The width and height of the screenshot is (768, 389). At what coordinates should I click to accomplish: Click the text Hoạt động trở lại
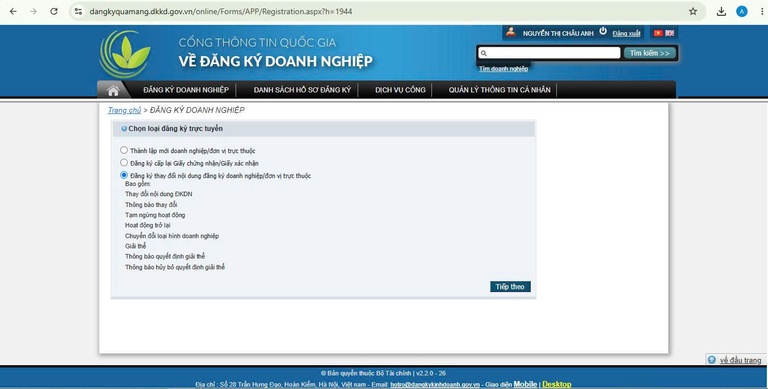[x=147, y=225]
